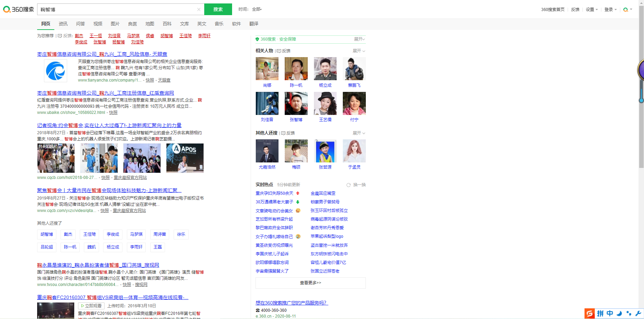
Task: Open the 设置 dropdown menu
Action: pyautogui.click(x=592, y=10)
